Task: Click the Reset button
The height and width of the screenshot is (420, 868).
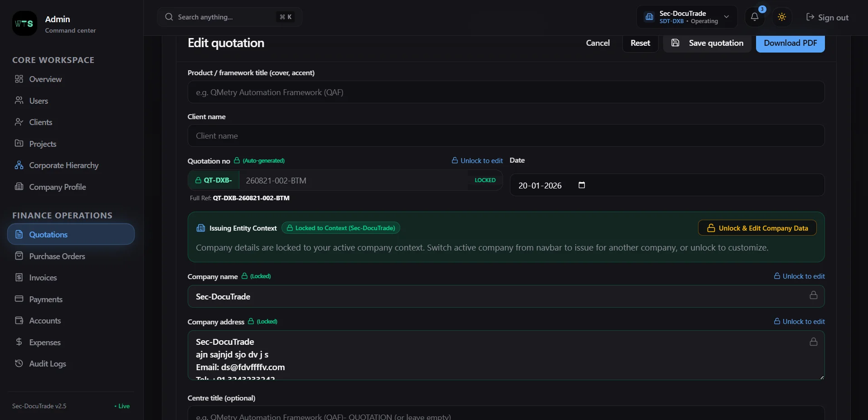Action: [640, 43]
